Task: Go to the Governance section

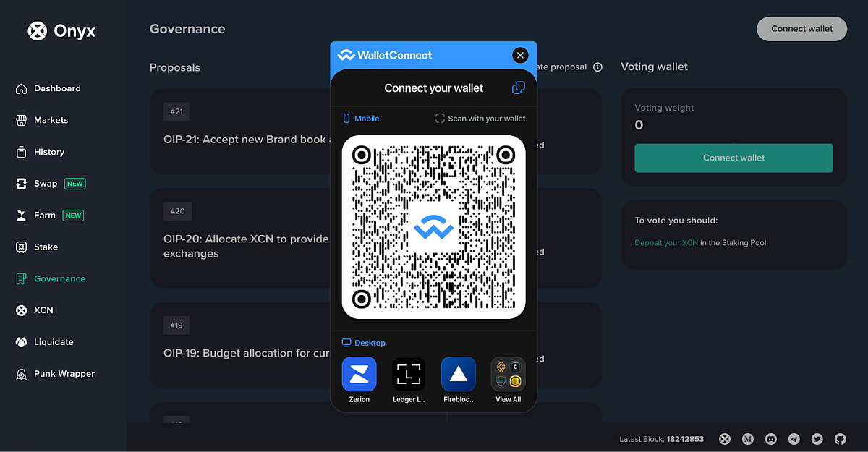Action: [59, 278]
